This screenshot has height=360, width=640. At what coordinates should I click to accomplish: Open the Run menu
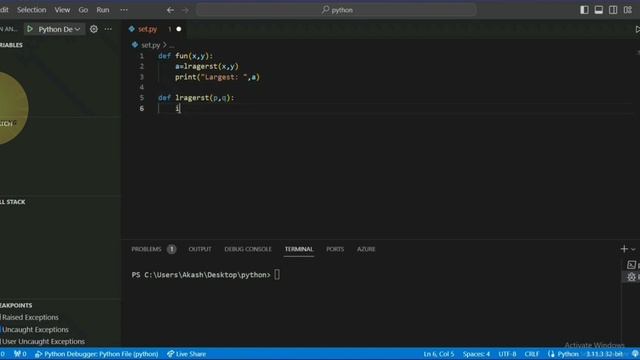pos(103,10)
